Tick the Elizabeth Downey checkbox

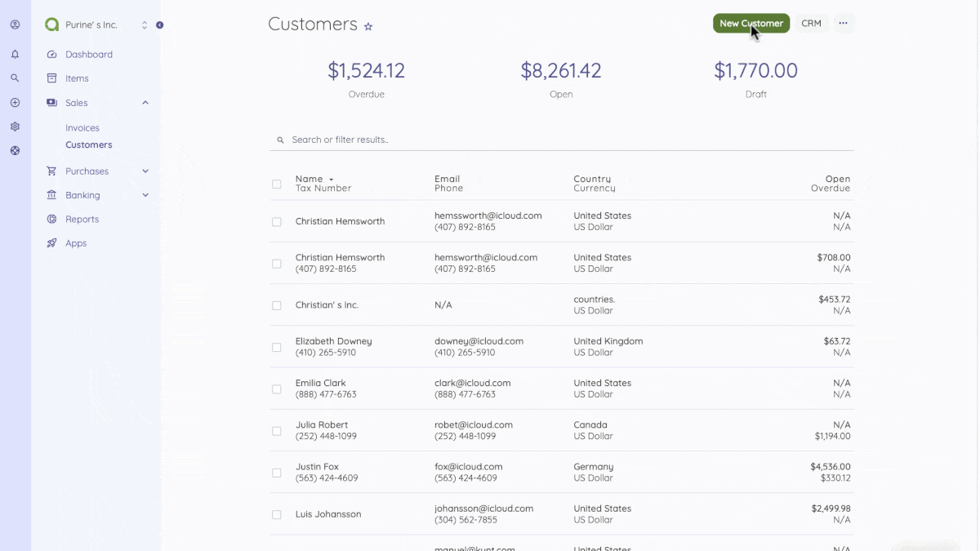pos(277,347)
